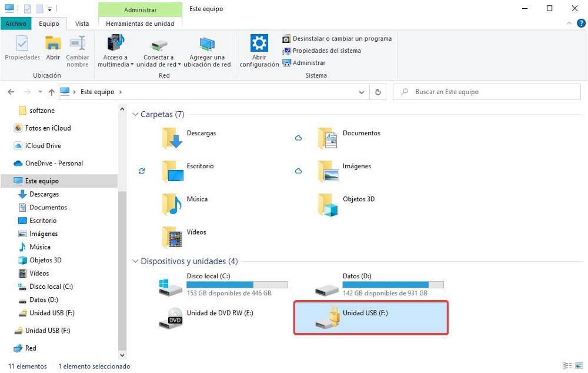Open Propiedades del sistema
The image size is (588, 373).
[x=322, y=51]
